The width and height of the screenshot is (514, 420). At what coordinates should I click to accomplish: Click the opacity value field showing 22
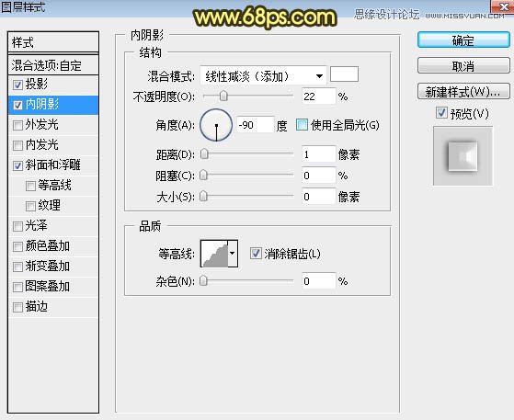pos(319,96)
